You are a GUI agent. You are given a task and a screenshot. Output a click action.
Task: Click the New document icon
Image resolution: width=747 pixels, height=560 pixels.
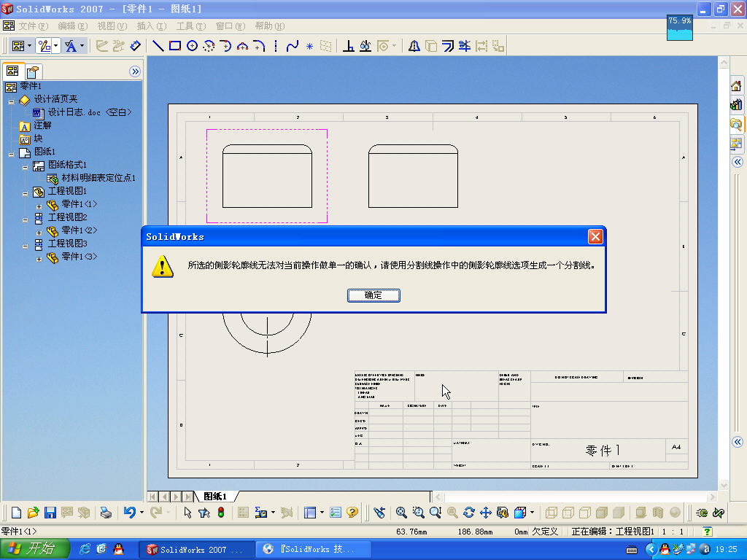pyautogui.click(x=16, y=513)
